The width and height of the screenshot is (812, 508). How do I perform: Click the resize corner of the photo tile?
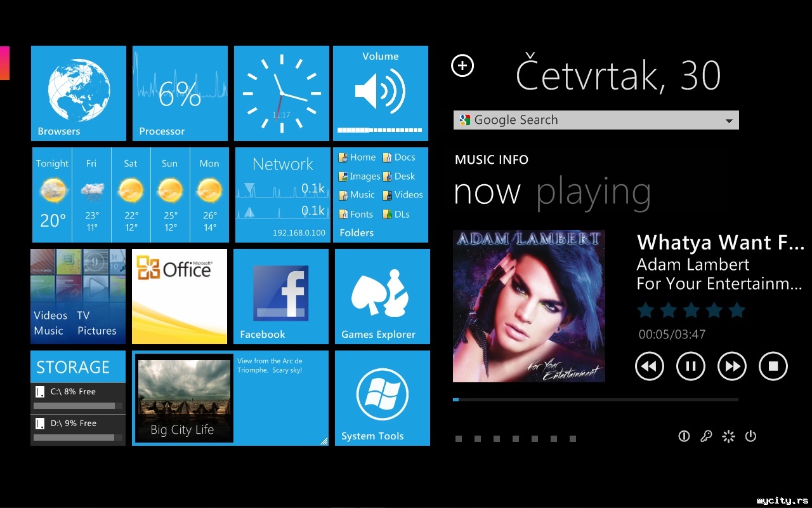pos(324,441)
